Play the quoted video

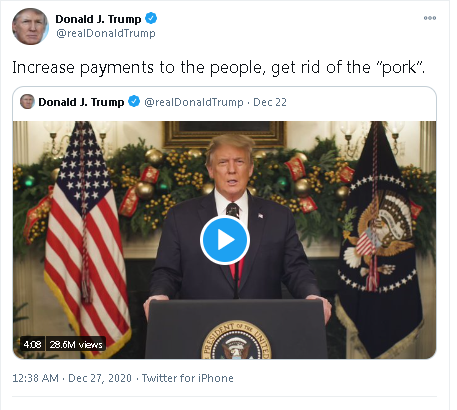pos(225,240)
